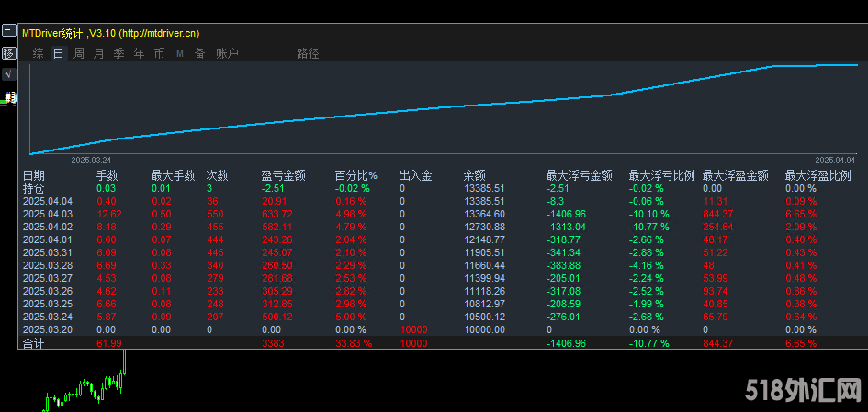Click the 路径 path button
The image size is (868, 412).
click(308, 53)
